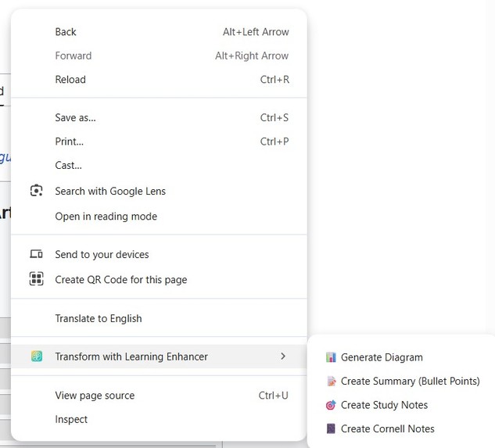
Task: Click the Google Lens camera icon
Action: click(x=36, y=191)
